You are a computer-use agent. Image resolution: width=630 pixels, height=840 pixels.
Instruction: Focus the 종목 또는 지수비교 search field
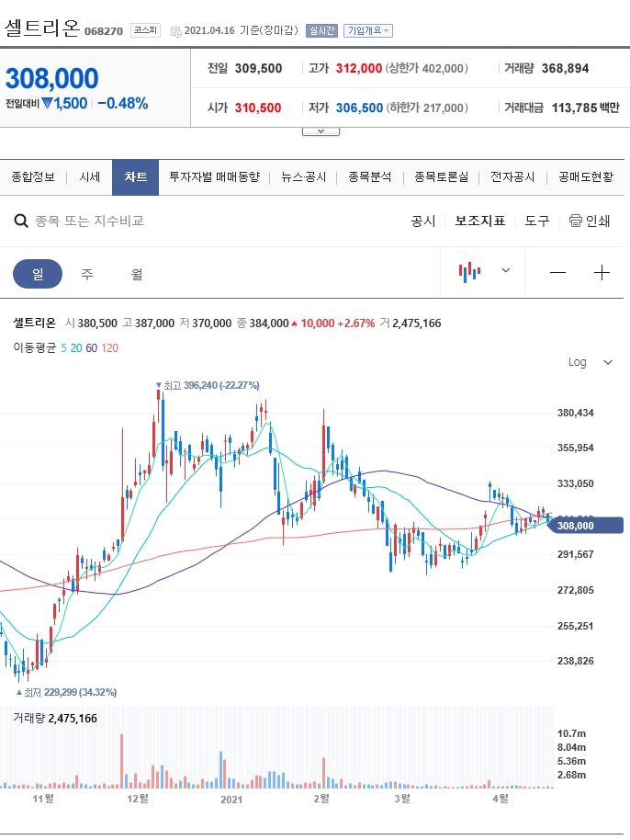click(x=89, y=221)
